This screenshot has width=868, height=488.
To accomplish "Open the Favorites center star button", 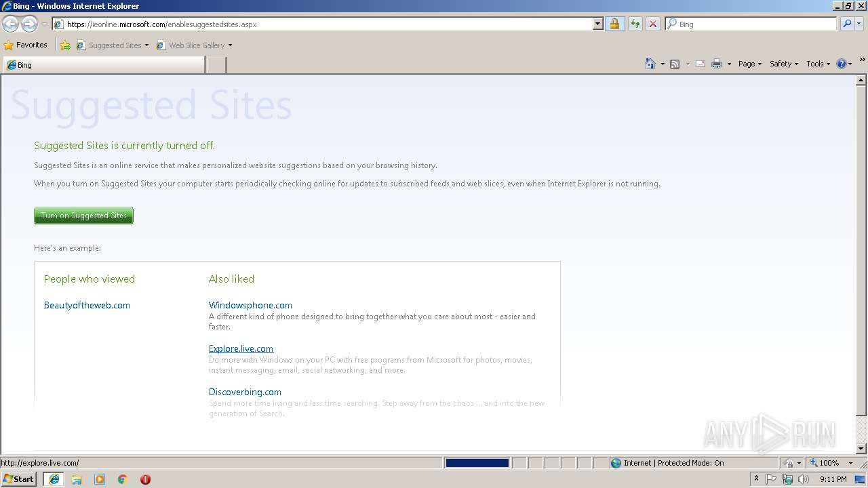I will pos(25,45).
